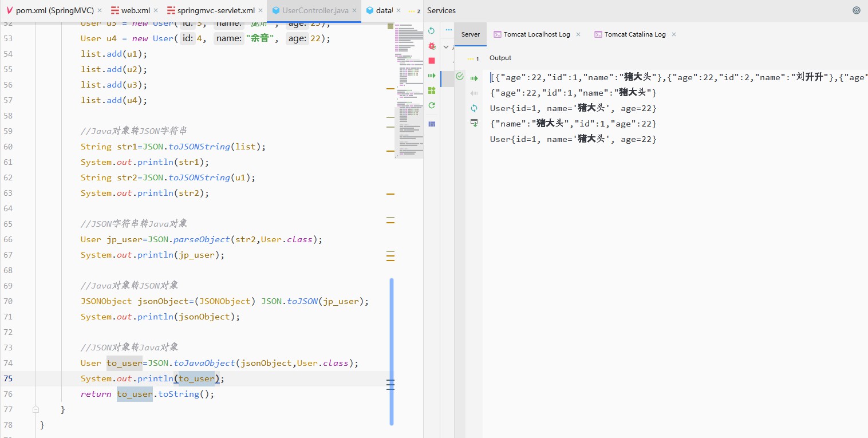Viewport: 868px width, 438px height.
Task: Click 'parseObject' on line 66
Action: tap(202, 239)
